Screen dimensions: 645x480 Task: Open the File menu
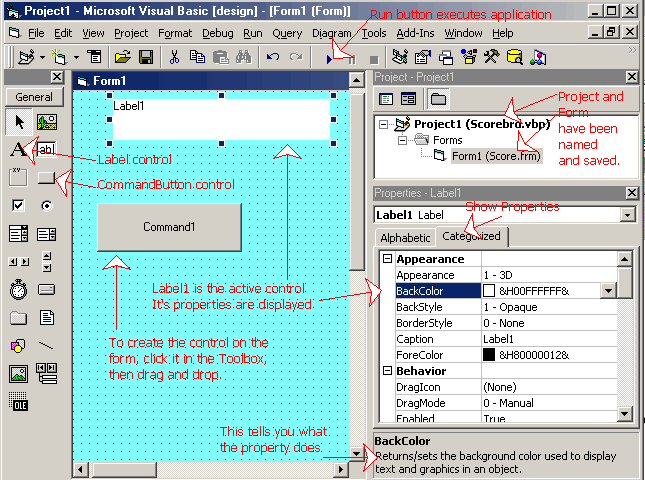click(36, 33)
